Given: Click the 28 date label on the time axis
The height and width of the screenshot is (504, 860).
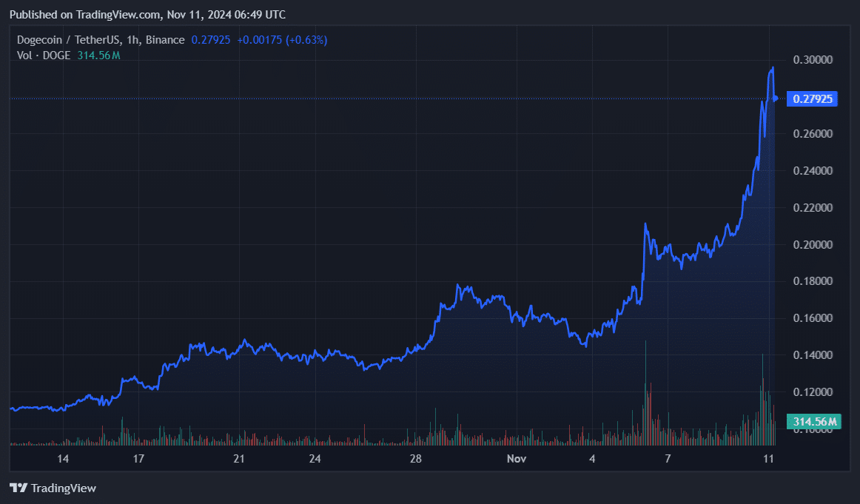Looking at the screenshot, I should click(416, 458).
